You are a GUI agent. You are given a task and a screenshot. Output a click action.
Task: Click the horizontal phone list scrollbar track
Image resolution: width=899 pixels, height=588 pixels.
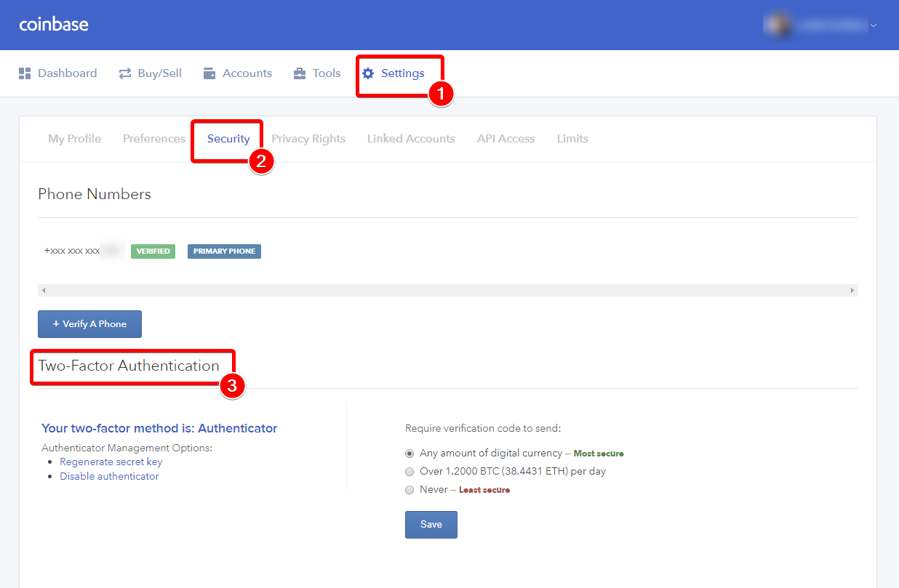448,290
